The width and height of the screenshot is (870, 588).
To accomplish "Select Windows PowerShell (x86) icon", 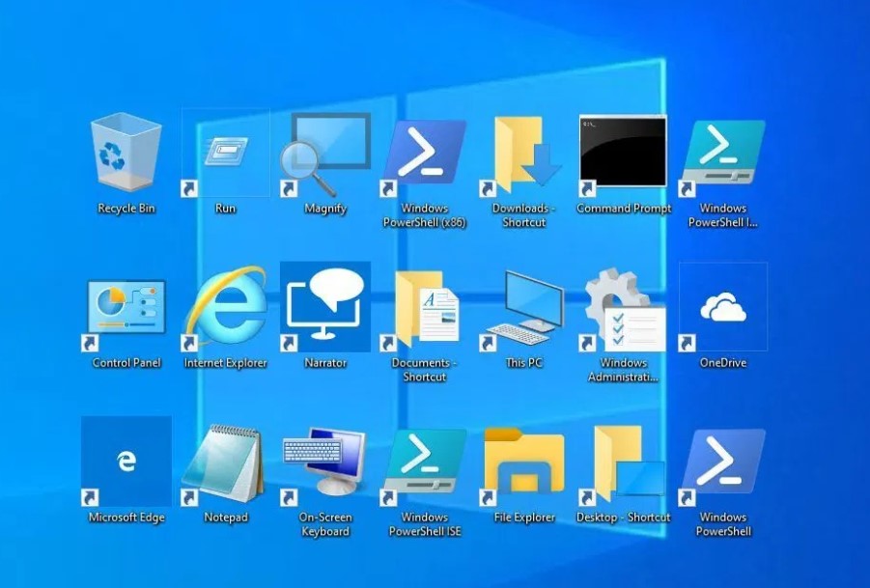I will click(425, 154).
